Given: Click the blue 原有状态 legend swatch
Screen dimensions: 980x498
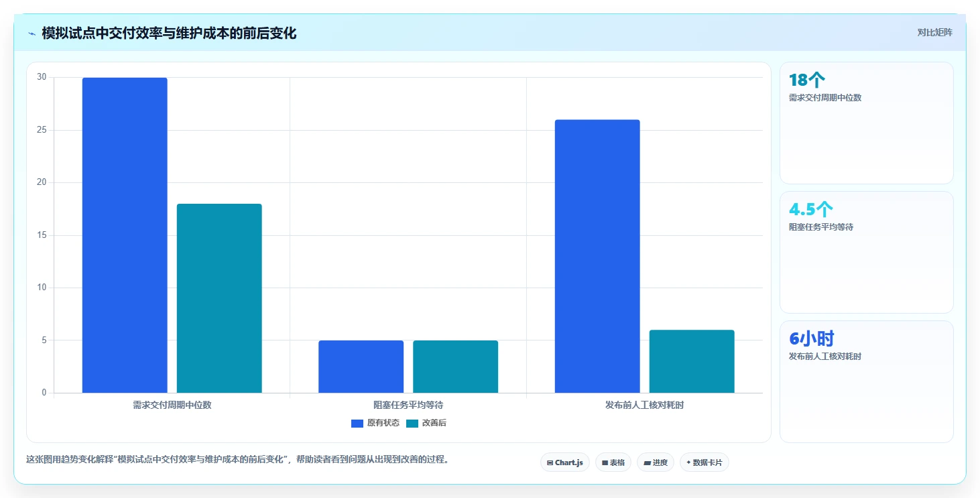Looking at the screenshot, I should pyautogui.click(x=357, y=423).
